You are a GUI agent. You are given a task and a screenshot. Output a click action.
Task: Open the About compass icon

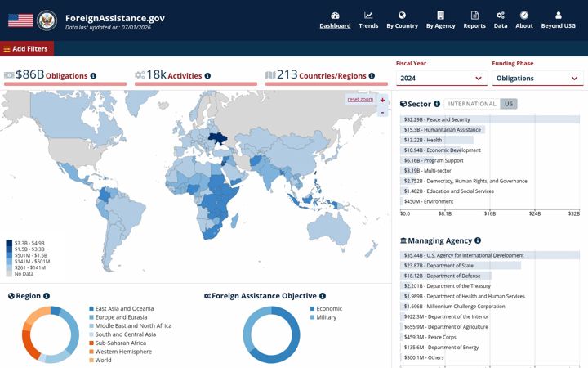[523, 16]
